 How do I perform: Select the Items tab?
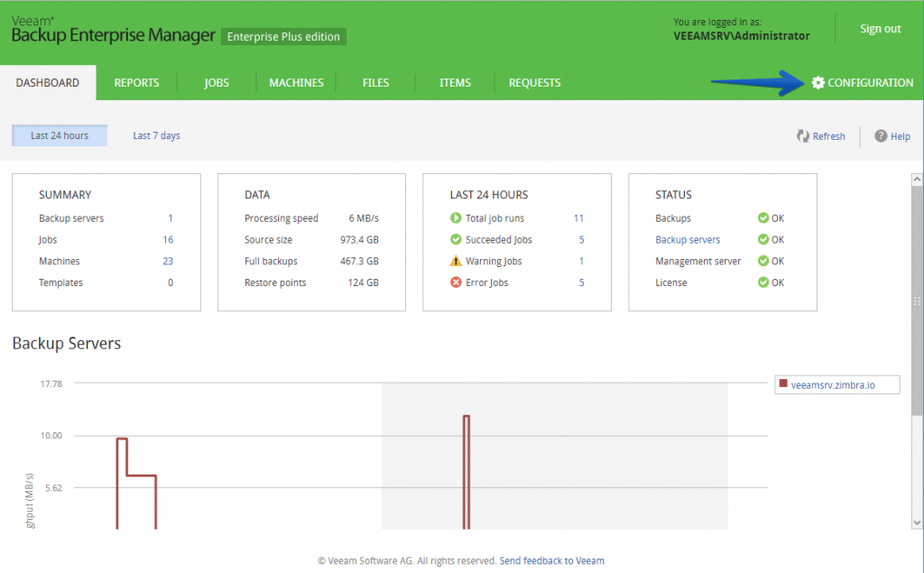455,82
